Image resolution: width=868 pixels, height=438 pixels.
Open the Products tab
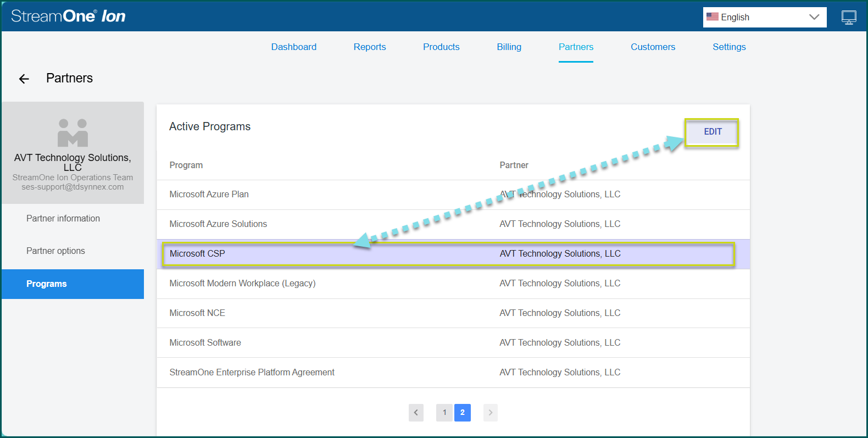441,47
